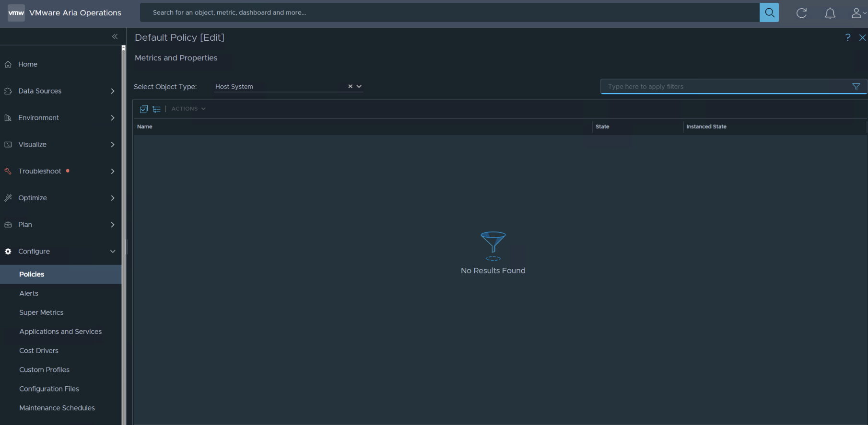This screenshot has height=425, width=868.
Task: Click the select all checkbox icon
Action: click(143, 109)
